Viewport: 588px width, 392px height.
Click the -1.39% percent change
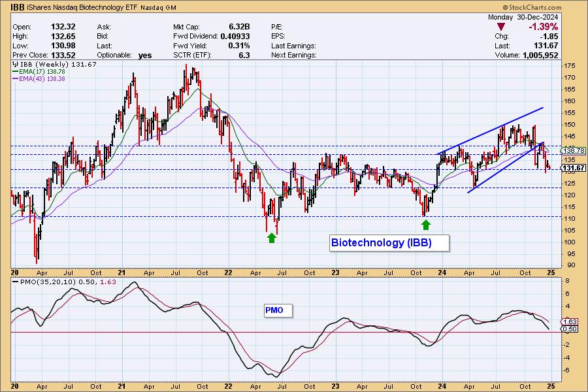[x=543, y=27]
